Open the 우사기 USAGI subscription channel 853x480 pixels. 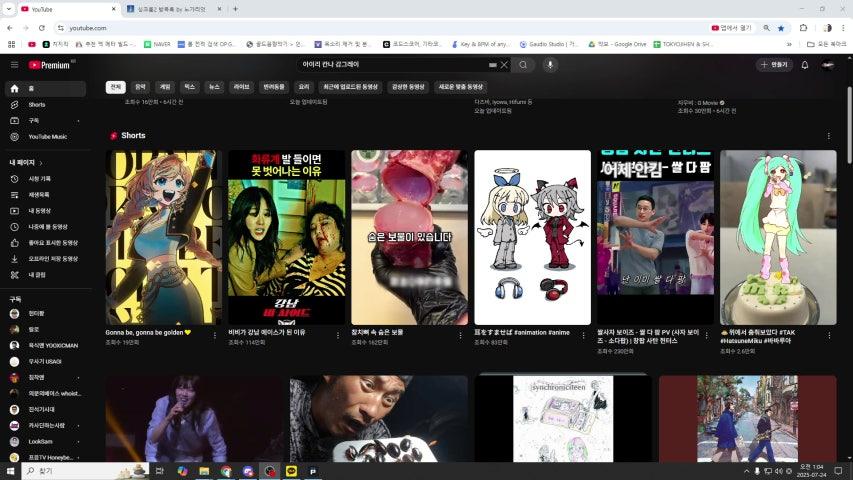click(46, 361)
